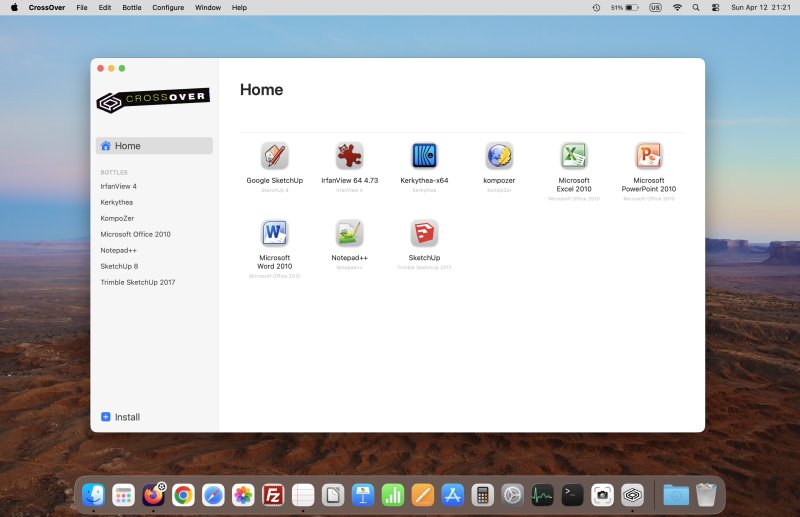Open Kerkythea-x64 launcher icon
Screen dimensions: 800x517
coord(424,156)
